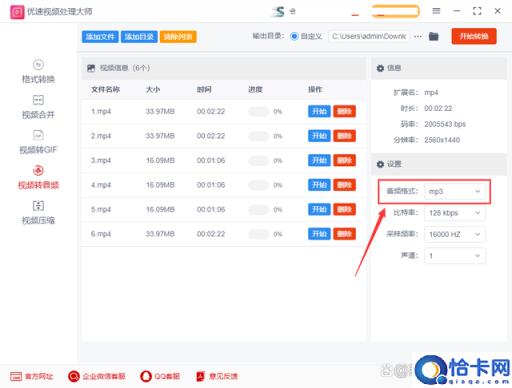Open the 音频格式 mp3 dropdown
512x388 pixels.
(455, 191)
